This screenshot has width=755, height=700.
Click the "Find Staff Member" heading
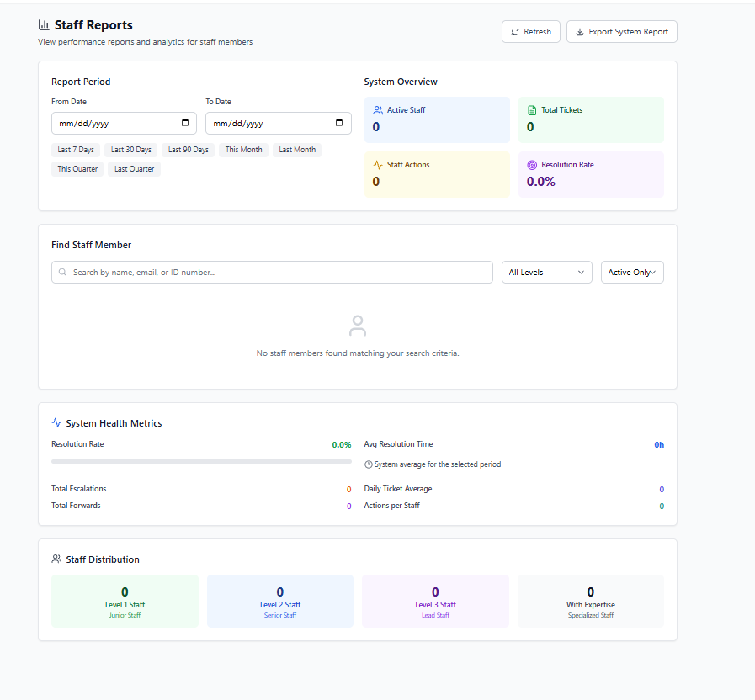coord(92,245)
